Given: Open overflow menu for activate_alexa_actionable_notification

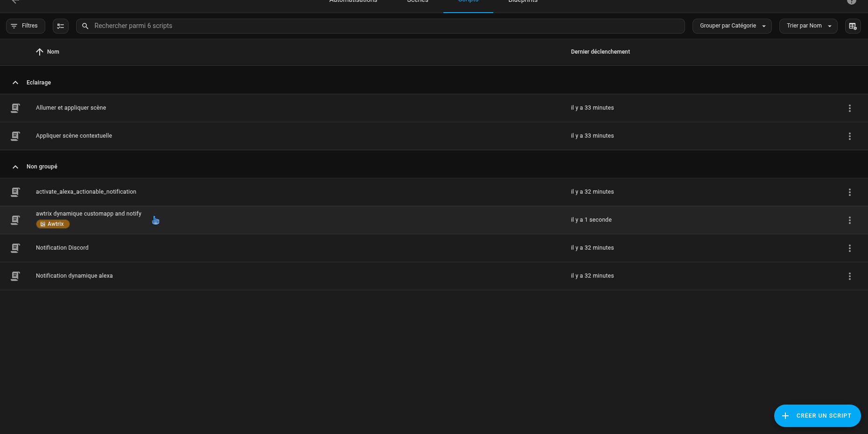Looking at the screenshot, I should click(x=849, y=192).
